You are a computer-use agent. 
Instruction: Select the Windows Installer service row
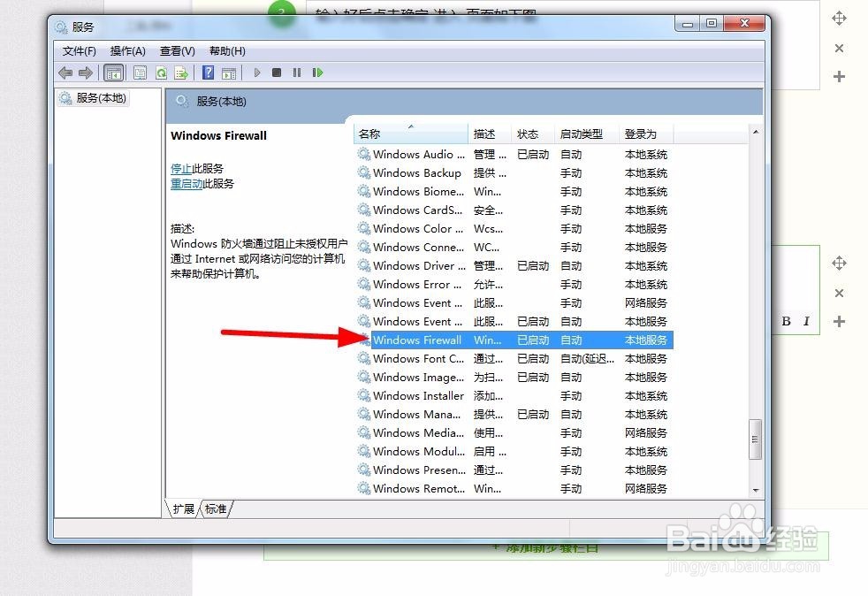coord(514,395)
